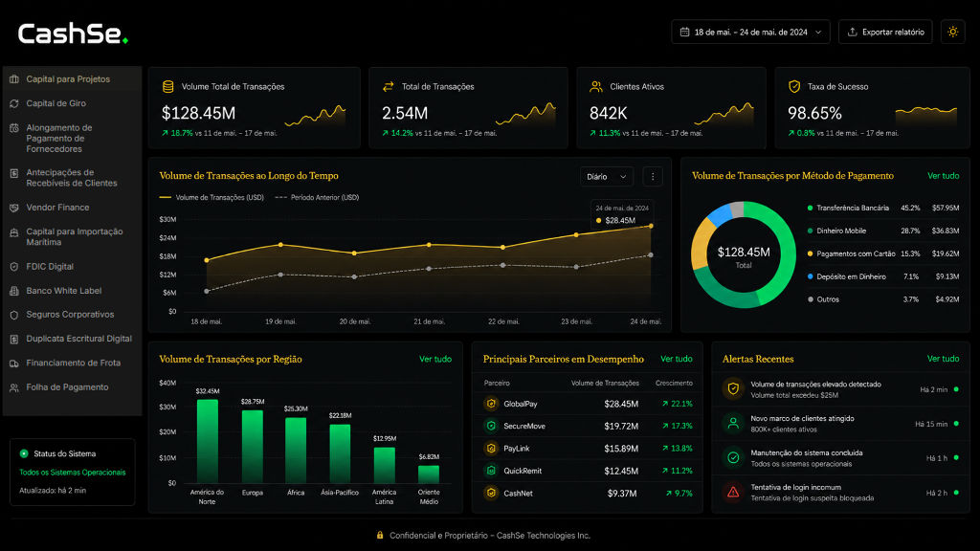This screenshot has width=980, height=551.
Task: Click the América do Norte bar
Action: coord(207,442)
